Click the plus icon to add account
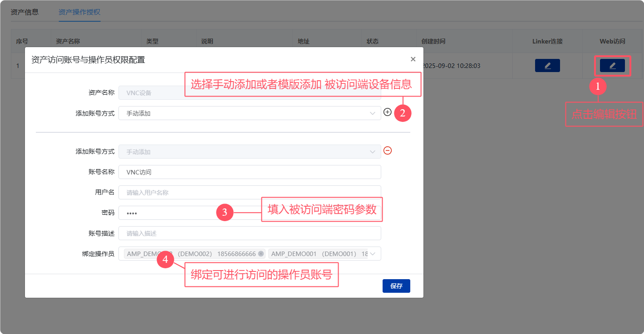The height and width of the screenshot is (334, 644). click(387, 112)
